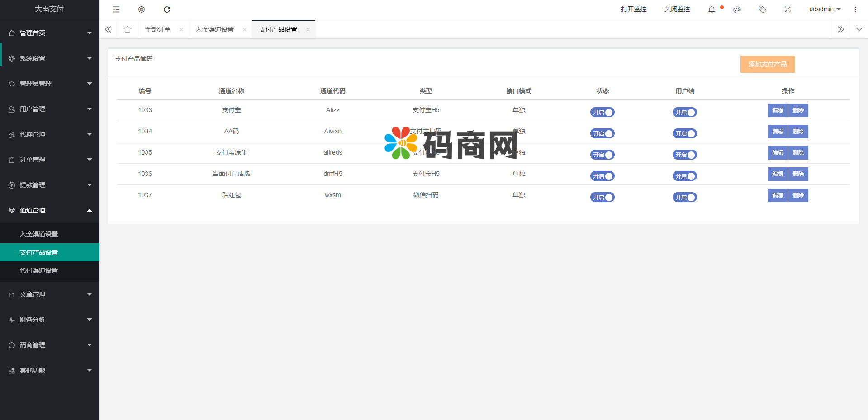Click the tag icon in the topbar
The width and height of the screenshot is (868, 420).
click(x=762, y=9)
